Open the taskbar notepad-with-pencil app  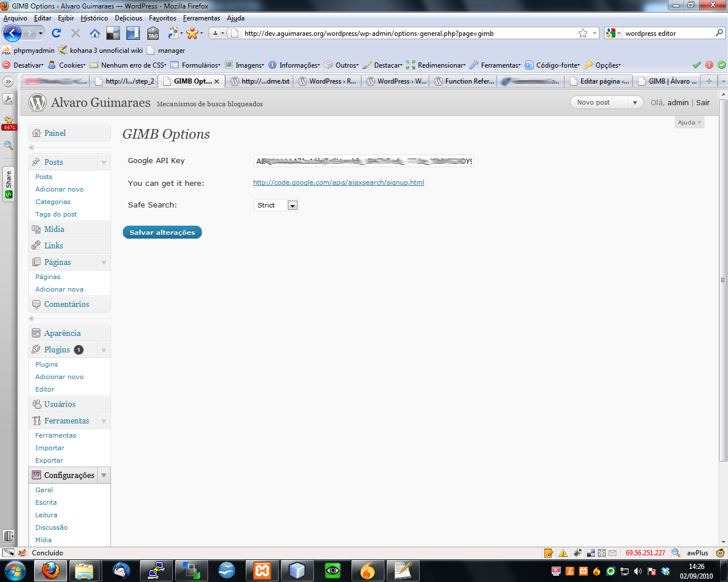click(403, 570)
